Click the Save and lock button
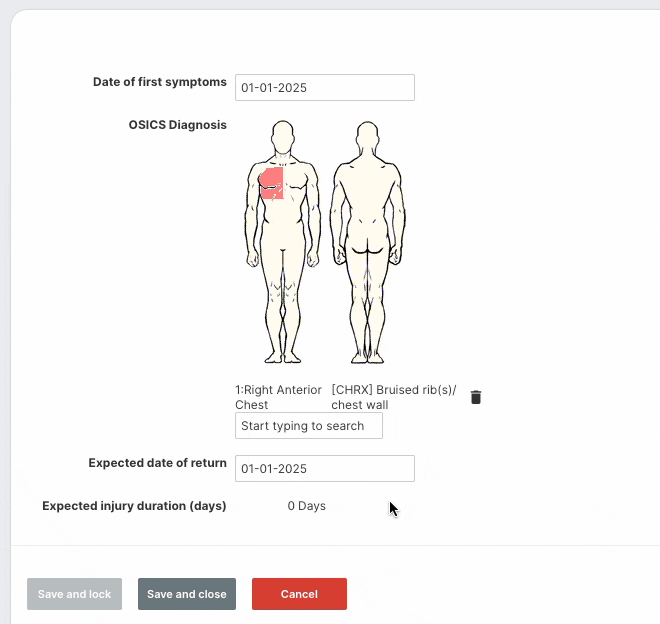 point(75,594)
